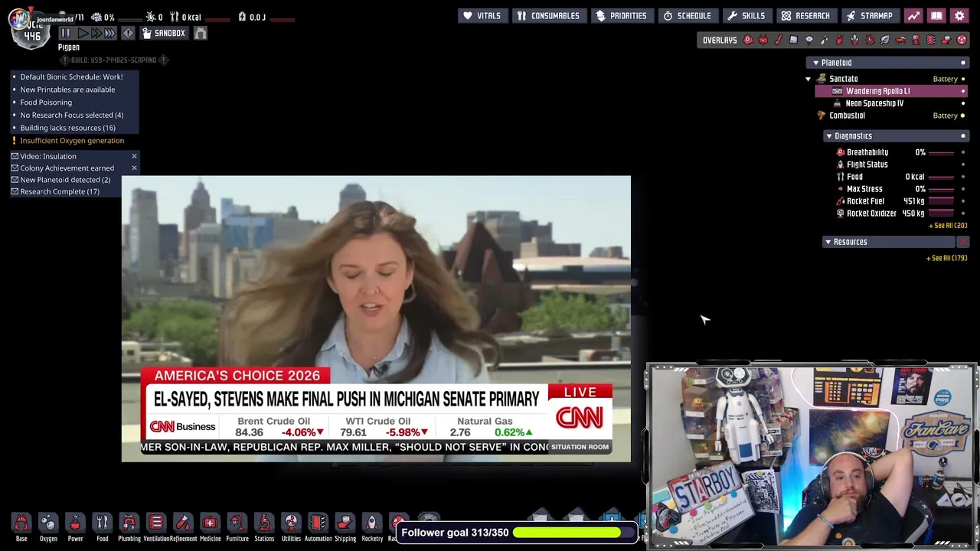Toggle the red alert button
This screenshot has width=980, height=551.
pos(128,33)
